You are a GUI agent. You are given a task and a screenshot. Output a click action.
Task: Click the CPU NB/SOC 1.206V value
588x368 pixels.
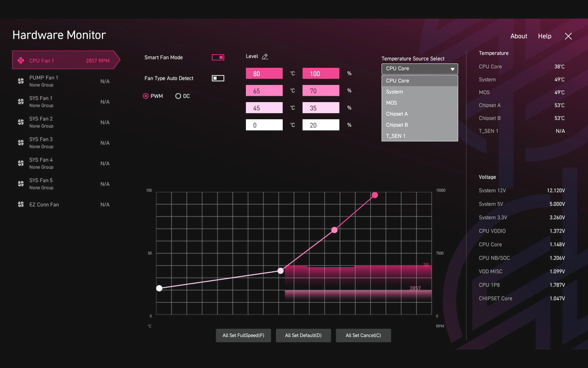(x=557, y=258)
